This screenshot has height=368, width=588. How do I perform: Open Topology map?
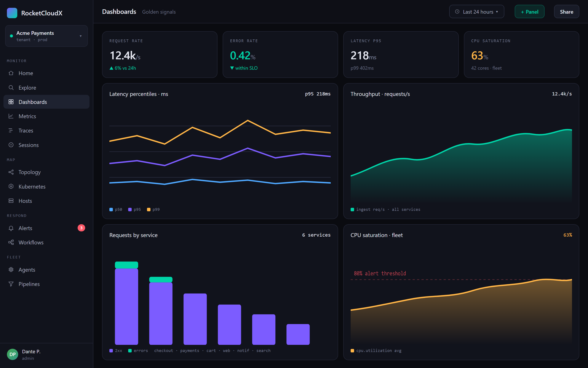(x=46, y=172)
